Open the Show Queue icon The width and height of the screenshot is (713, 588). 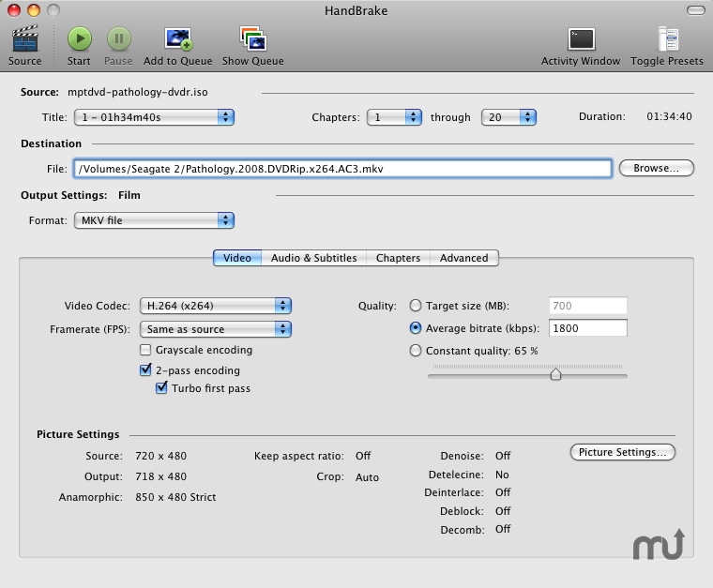click(x=252, y=39)
